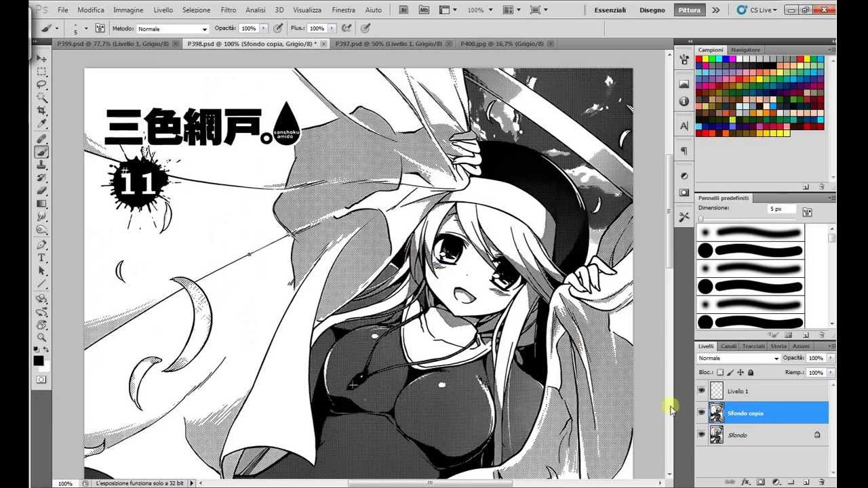Select the Pen tool
Image resolution: width=868 pixels, height=488 pixels.
pos(41,245)
